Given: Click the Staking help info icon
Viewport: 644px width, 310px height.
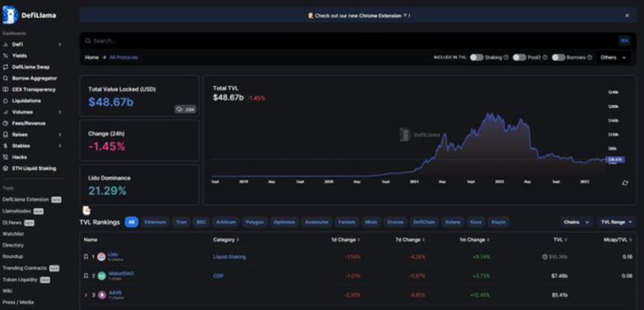Looking at the screenshot, I should [506, 57].
